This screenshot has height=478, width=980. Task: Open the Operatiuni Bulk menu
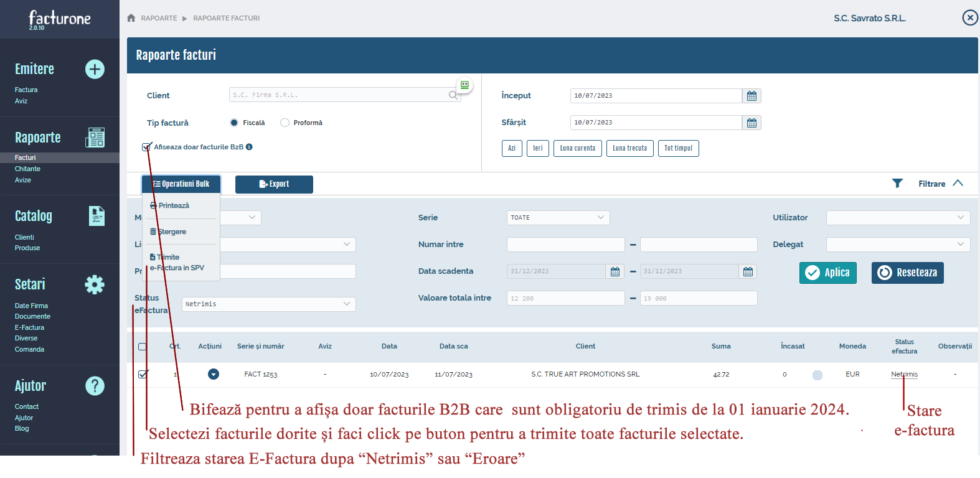click(181, 184)
